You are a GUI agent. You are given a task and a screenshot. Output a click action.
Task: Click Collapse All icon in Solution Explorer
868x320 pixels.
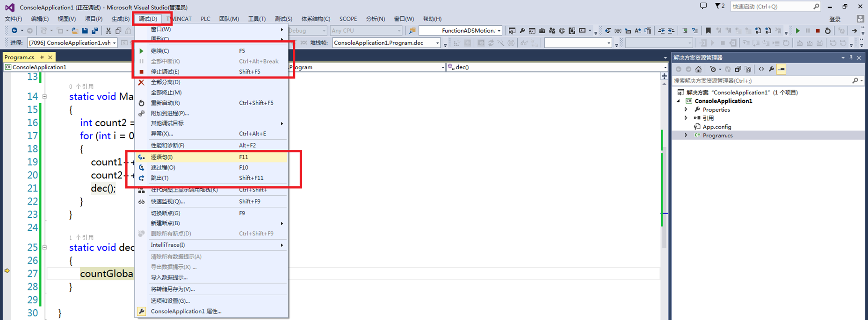coord(738,69)
